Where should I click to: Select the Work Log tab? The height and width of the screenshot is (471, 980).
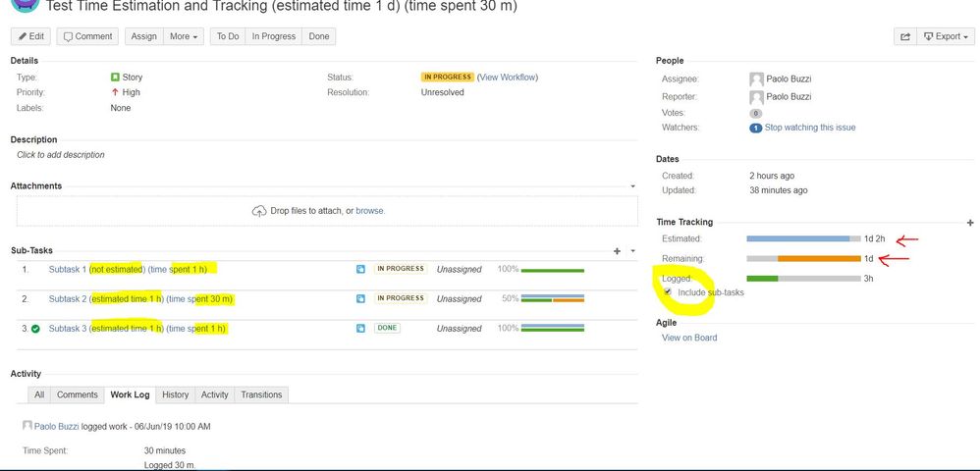tap(130, 394)
